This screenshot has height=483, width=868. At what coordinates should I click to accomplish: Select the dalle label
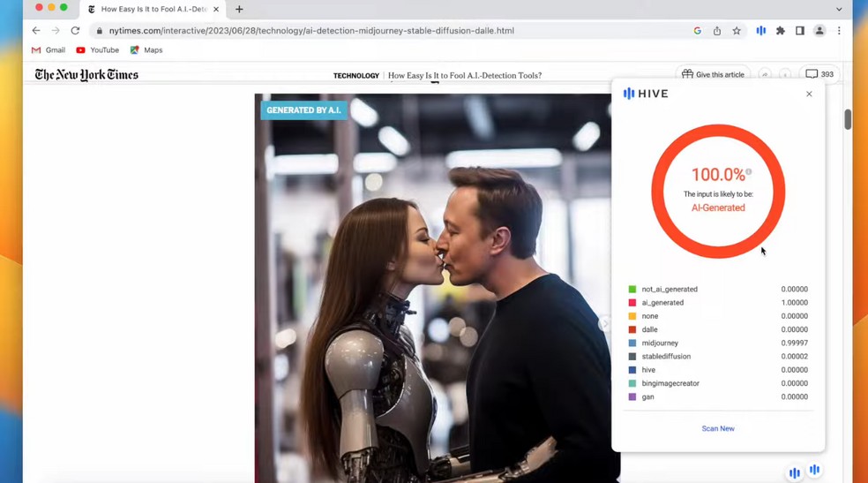pyautogui.click(x=649, y=329)
